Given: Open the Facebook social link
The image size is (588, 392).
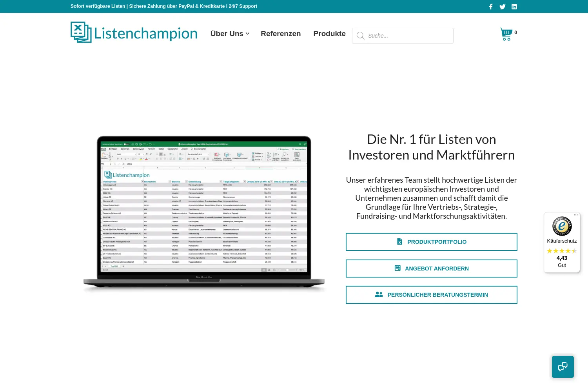Looking at the screenshot, I should [491, 7].
